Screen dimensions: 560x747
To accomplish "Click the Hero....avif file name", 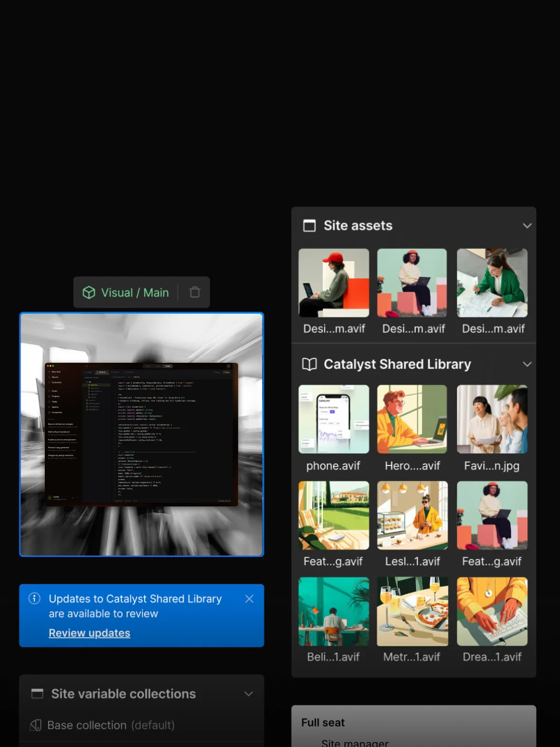I will [413, 465].
